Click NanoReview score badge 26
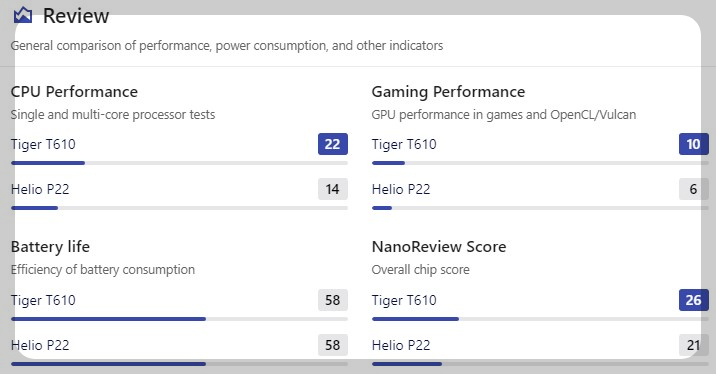This screenshot has width=716, height=374. pyautogui.click(x=694, y=300)
